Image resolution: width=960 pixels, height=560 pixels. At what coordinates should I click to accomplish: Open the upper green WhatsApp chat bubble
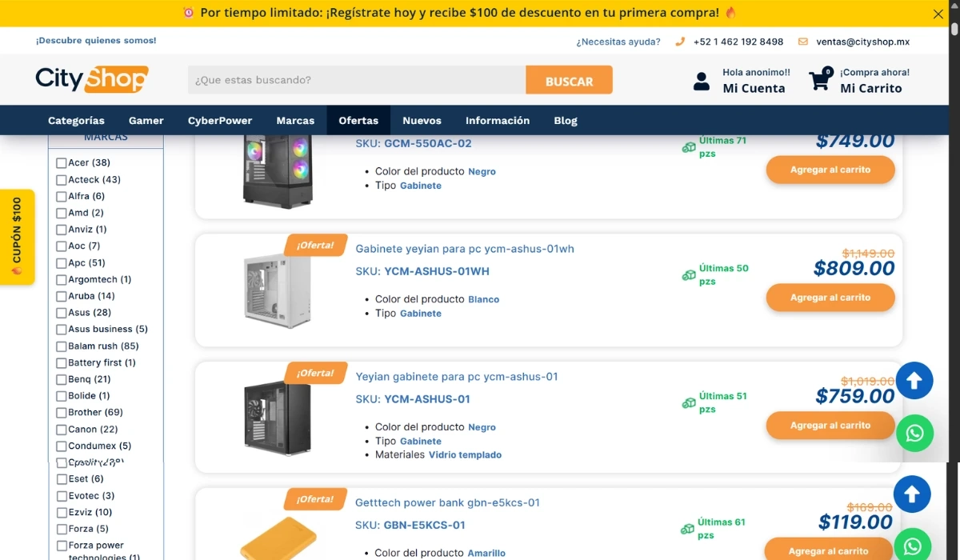[x=914, y=434]
